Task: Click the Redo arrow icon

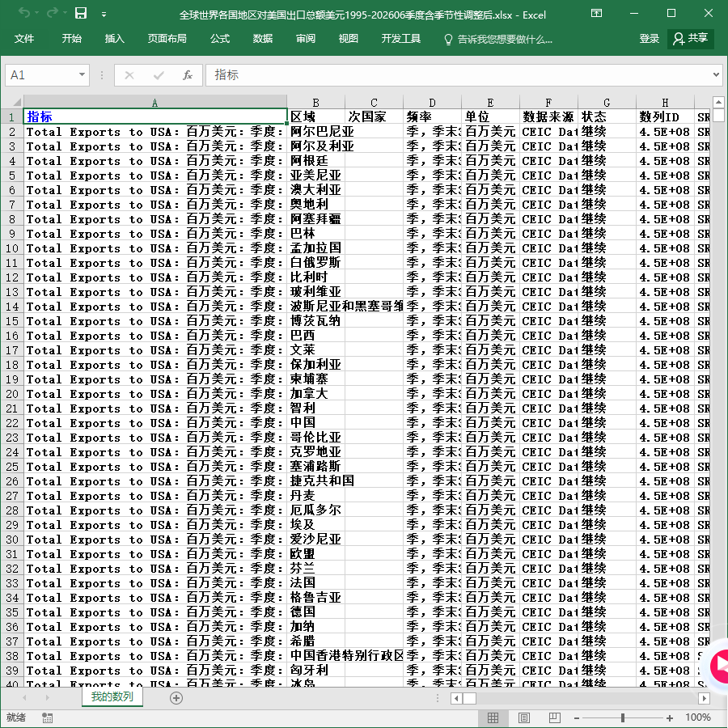Action: click(x=53, y=13)
